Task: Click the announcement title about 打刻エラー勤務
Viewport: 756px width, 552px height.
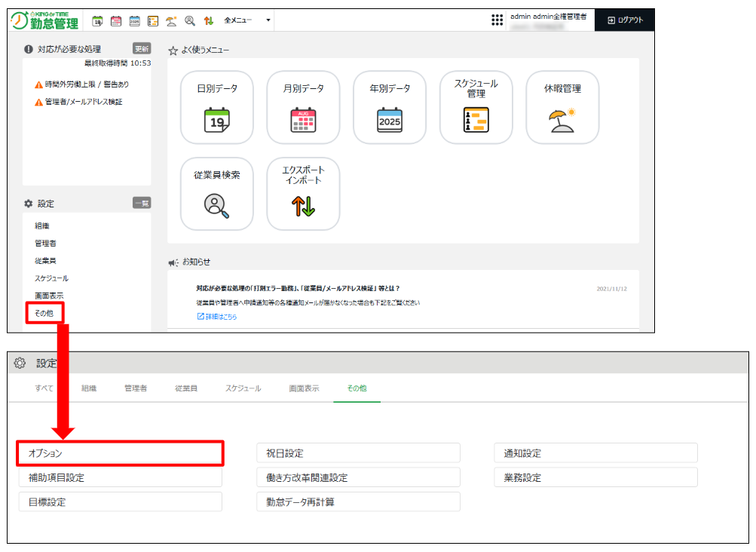Action: [x=298, y=288]
